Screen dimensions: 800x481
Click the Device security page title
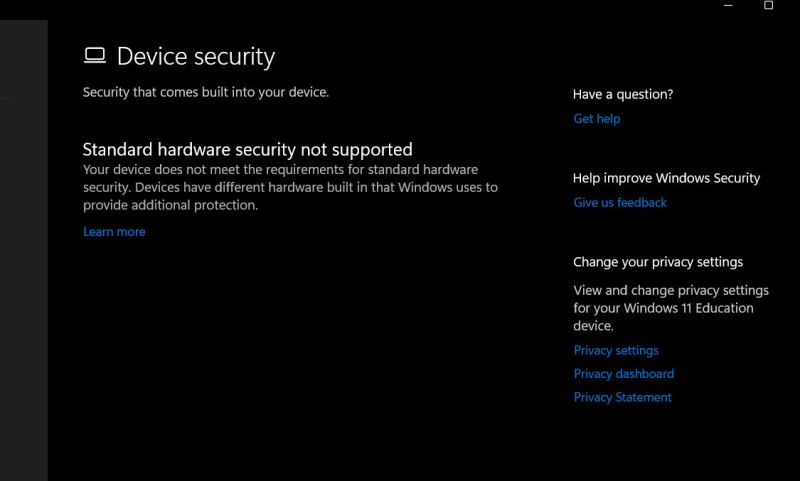[196, 57]
